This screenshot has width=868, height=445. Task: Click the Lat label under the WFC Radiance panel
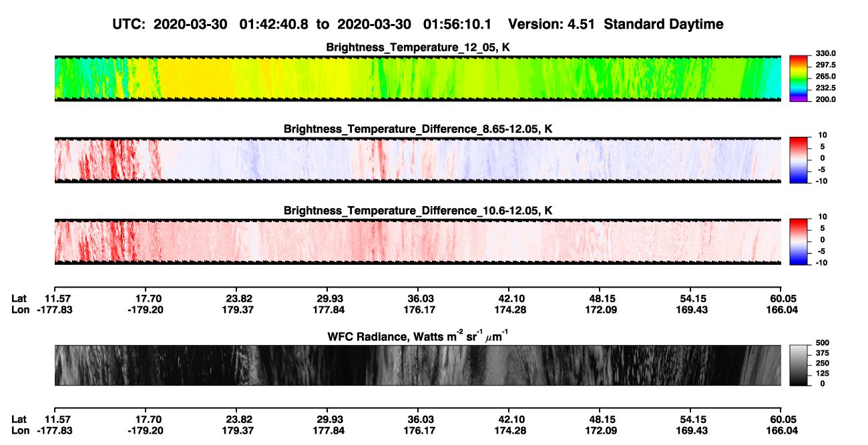click(19, 419)
